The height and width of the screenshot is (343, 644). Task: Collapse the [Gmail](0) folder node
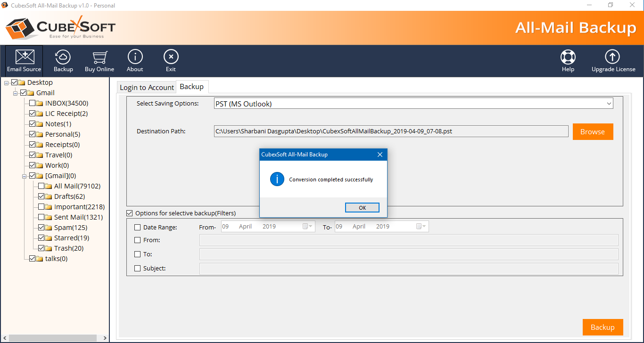click(x=25, y=176)
